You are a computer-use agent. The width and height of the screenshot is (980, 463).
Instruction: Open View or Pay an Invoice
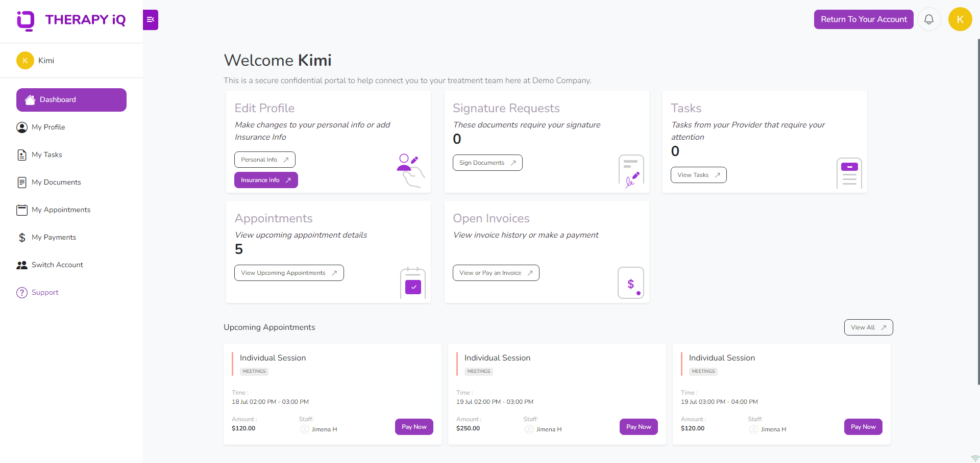tap(496, 273)
